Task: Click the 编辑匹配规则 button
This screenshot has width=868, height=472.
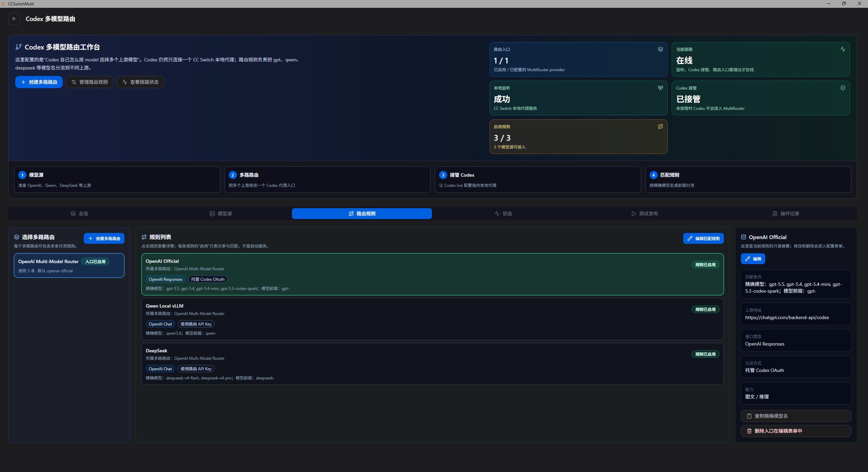Action: [x=704, y=238]
